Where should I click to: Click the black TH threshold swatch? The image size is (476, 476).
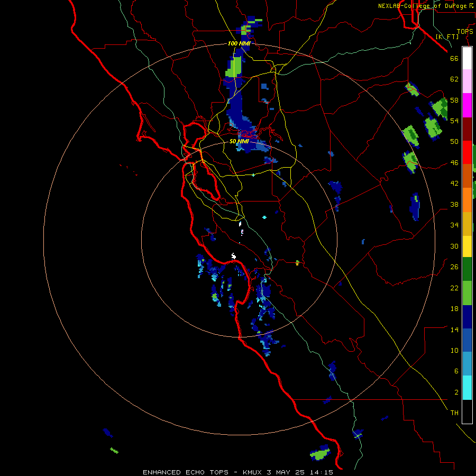tap(467, 411)
